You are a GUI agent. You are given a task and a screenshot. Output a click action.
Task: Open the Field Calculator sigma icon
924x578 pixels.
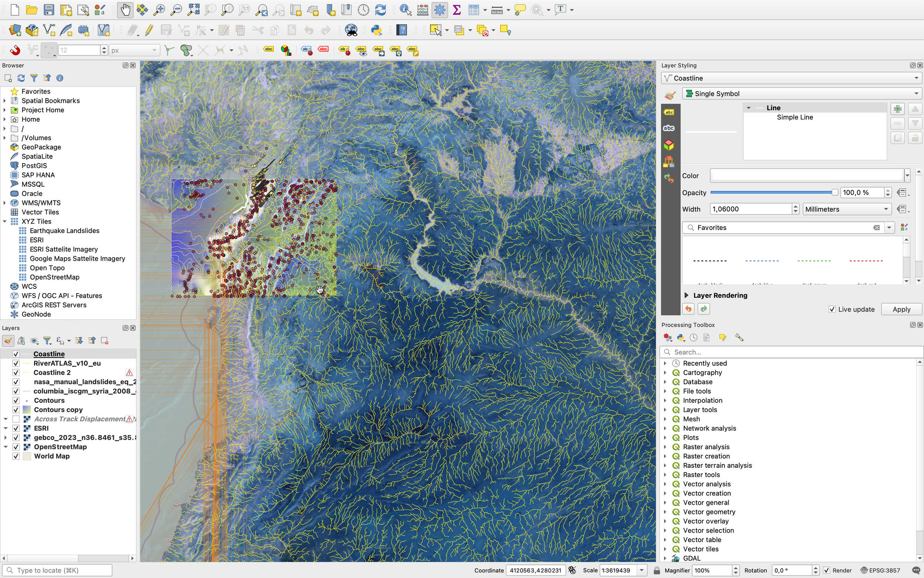point(456,10)
